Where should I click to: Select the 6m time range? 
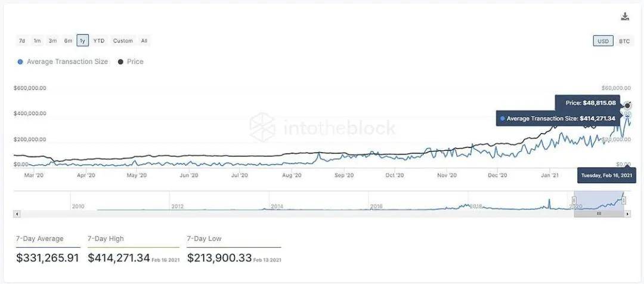click(x=68, y=41)
